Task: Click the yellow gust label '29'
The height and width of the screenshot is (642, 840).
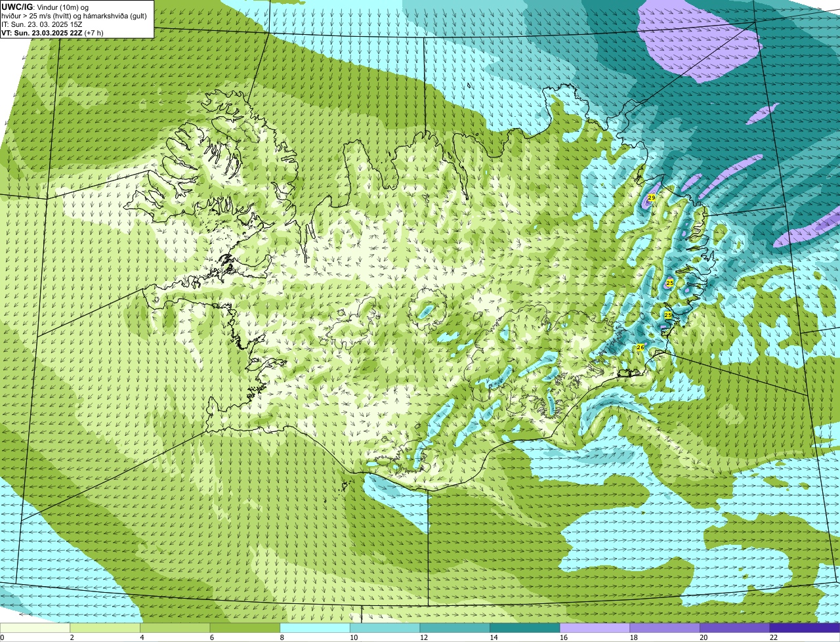Action: click(x=652, y=198)
